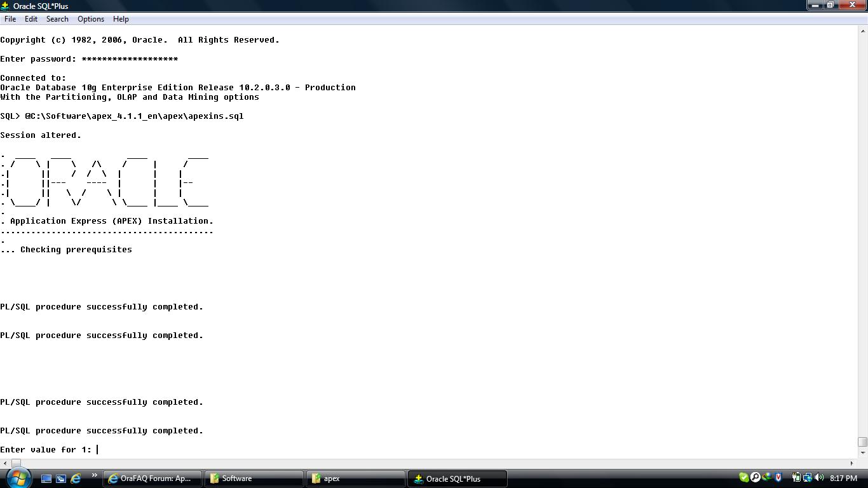Click the 'Oracle Database 10g Enterprise Edition' line
Viewport: 868px width, 488px height.
point(178,88)
